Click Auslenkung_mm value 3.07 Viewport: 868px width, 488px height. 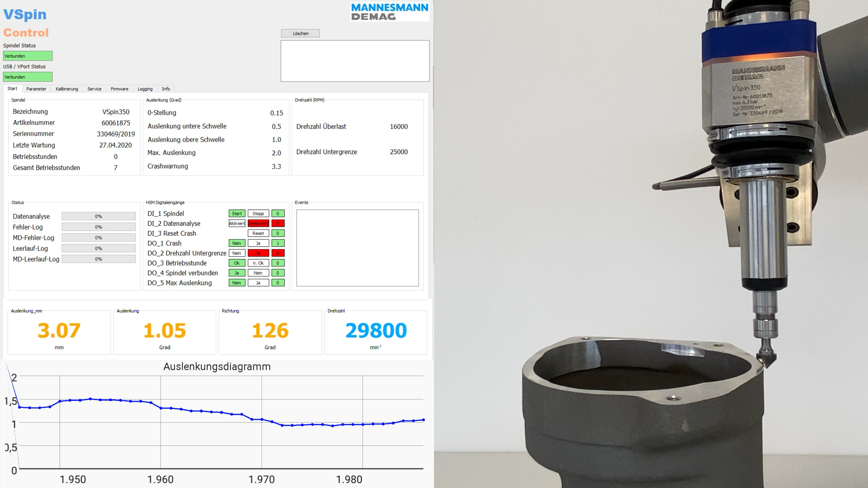click(x=59, y=330)
